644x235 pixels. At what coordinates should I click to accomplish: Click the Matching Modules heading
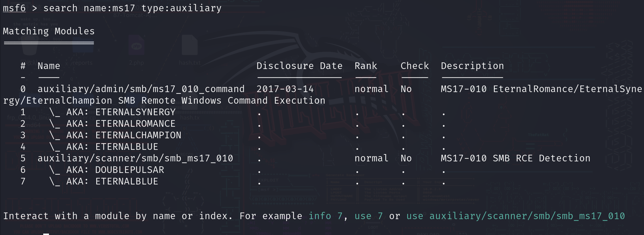tap(49, 31)
